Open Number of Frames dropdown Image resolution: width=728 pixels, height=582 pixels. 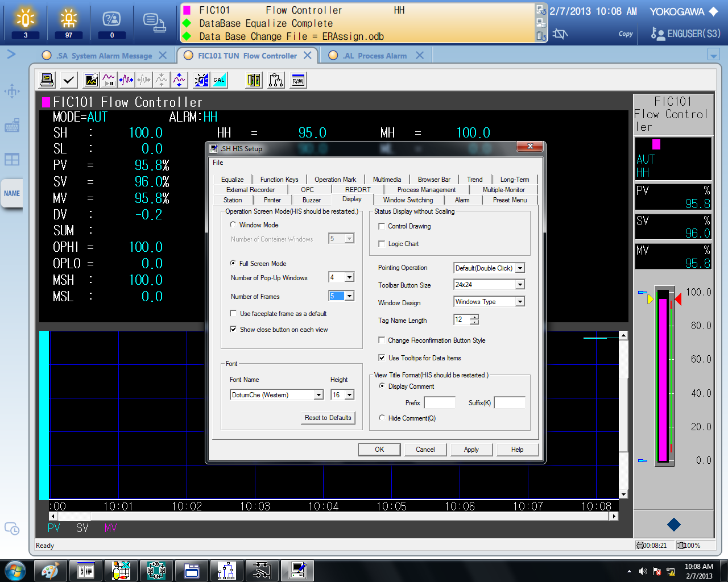coord(350,296)
